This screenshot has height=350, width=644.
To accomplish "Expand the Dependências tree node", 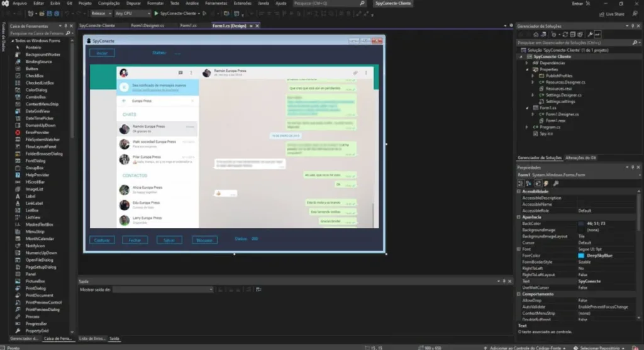I will click(x=528, y=63).
